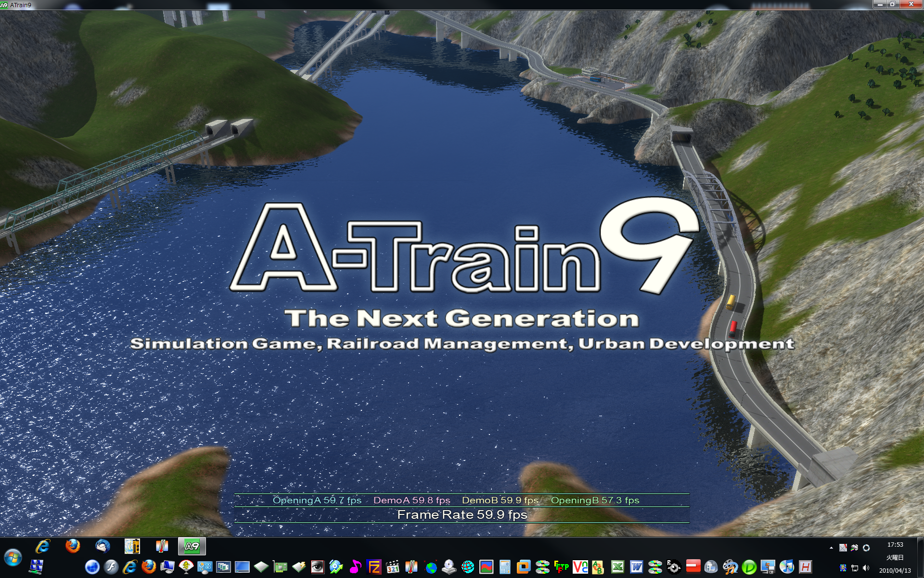Image resolution: width=924 pixels, height=578 pixels.
Task: Click the Show desktop strip
Action: click(x=920, y=558)
